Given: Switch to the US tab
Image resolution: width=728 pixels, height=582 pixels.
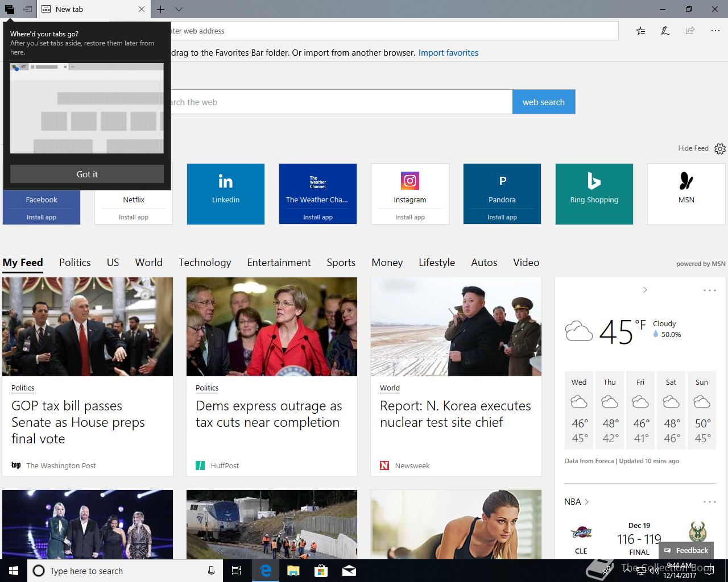Looking at the screenshot, I should point(113,263).
